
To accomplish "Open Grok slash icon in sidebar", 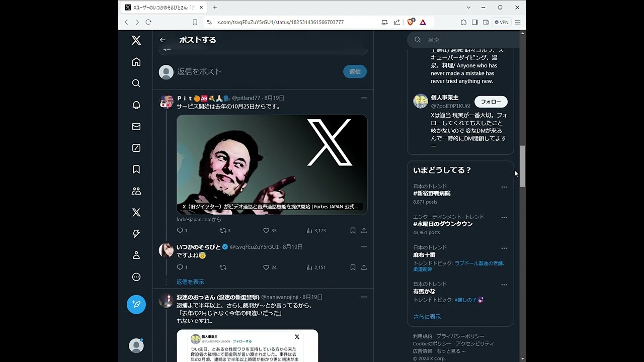I will pos(136,148).
